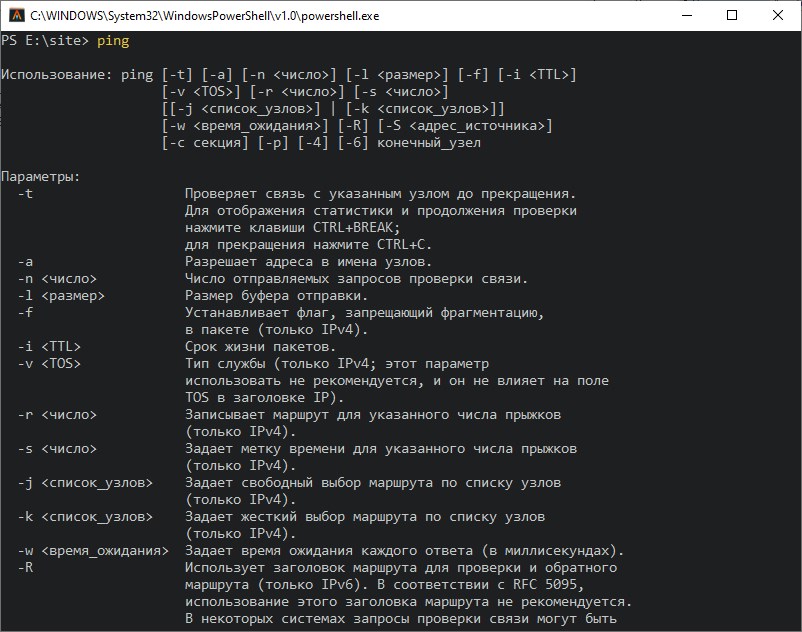This screenshot has width=802, height=632.
Task: Maximize the PowerShell window
Action: [732, 15]
